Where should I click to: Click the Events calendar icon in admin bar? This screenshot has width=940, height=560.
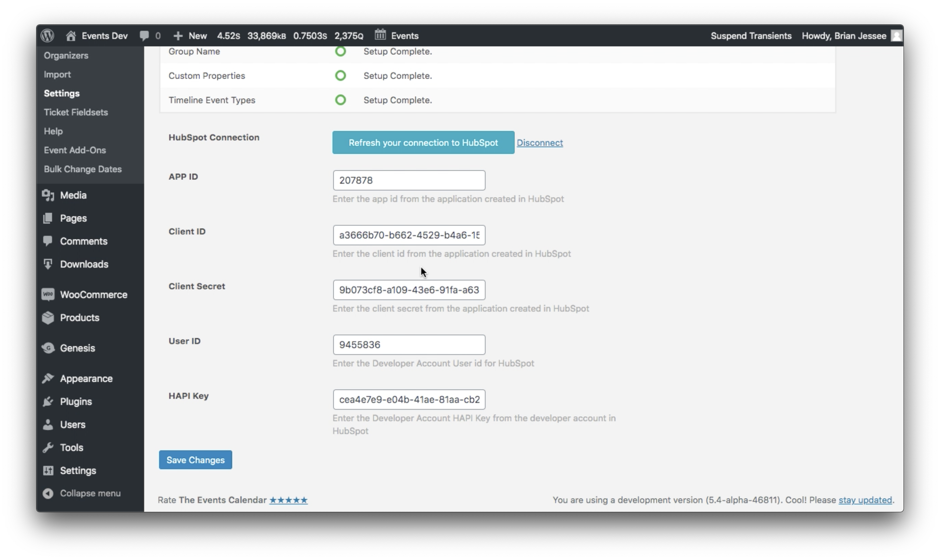pyautogui.click(x=380, y=35)
